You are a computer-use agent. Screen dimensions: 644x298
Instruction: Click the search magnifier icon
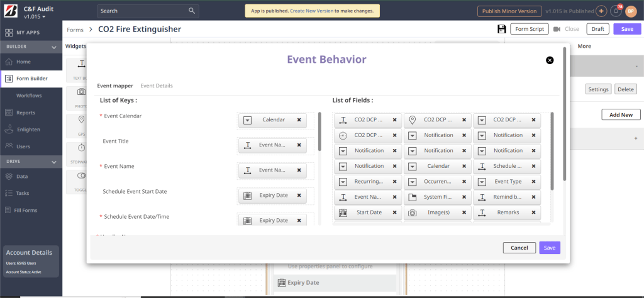pyautogui.click(x=192, y=11)
